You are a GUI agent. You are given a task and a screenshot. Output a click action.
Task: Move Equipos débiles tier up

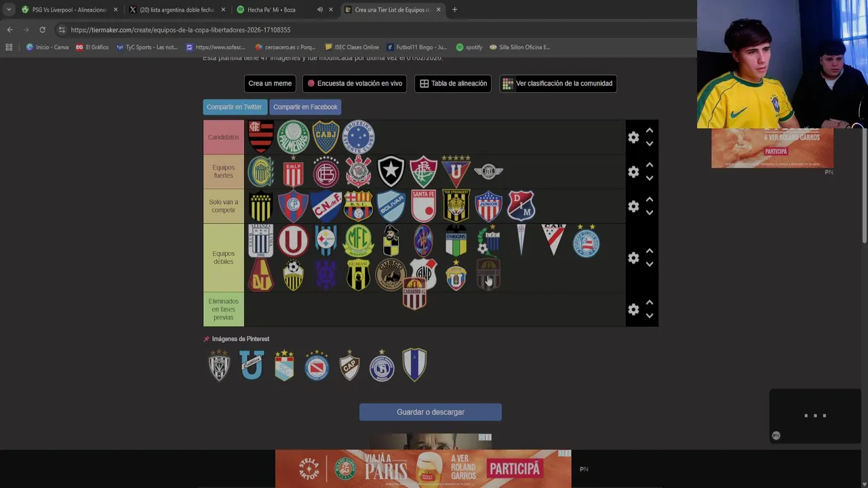[649, 251]
